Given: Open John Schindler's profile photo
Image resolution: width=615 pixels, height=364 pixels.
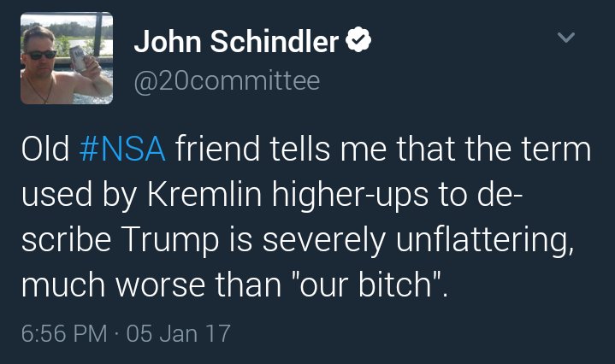Looking at the screenshot, I should (67, 56).
